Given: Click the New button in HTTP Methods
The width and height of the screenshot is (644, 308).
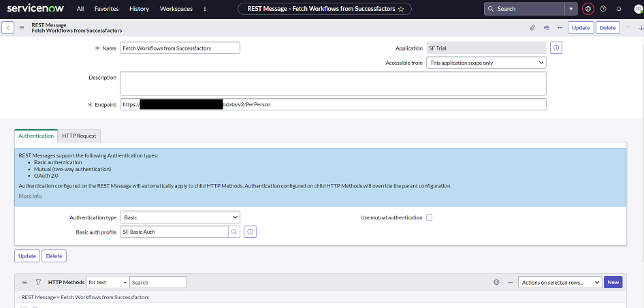Looking at the screenshot, I should [613, 282].
